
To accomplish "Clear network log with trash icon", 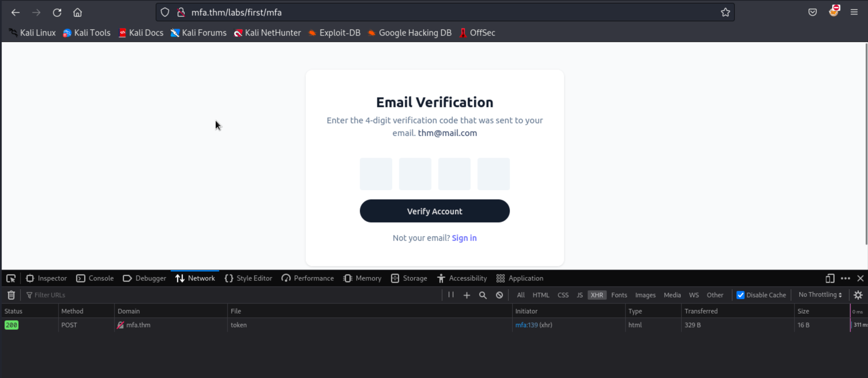I will (x=11, y=295).
